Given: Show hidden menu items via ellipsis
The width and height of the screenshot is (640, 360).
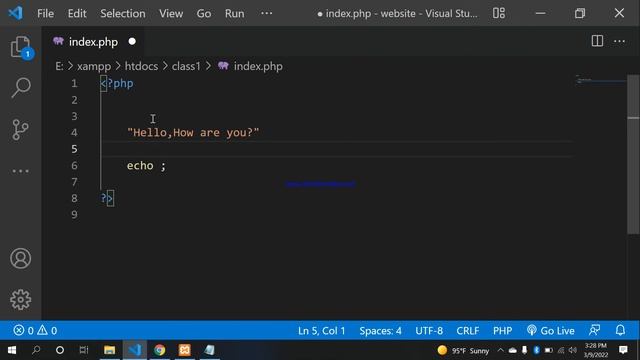Looking at the screenshot, I should tap(267, 13).
